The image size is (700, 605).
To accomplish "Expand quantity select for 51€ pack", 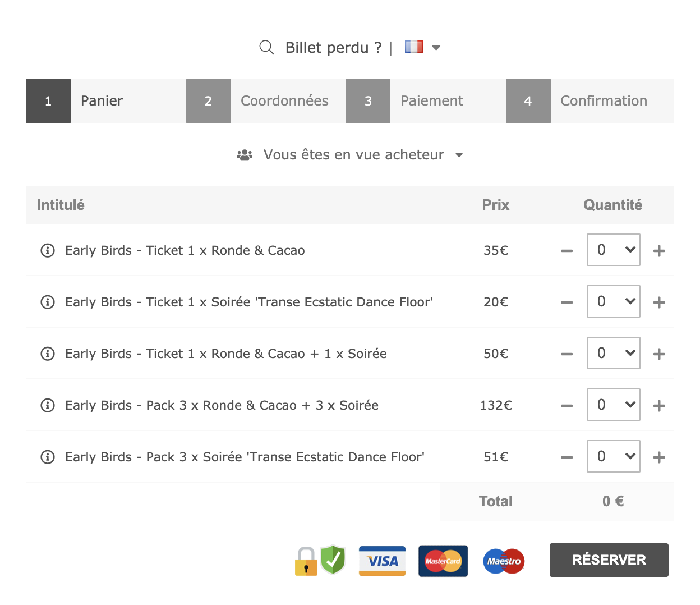I will [x=614, y=456].
